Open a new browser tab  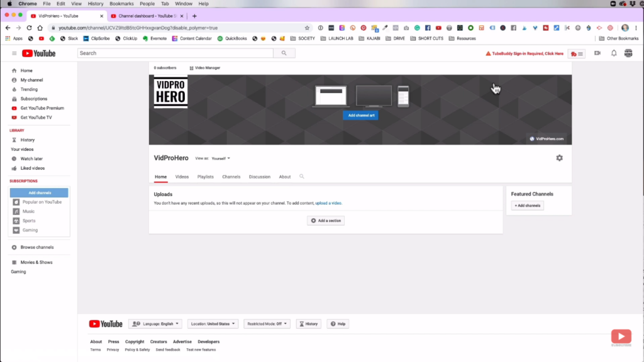pyautogui.click(x=194, y=16)
